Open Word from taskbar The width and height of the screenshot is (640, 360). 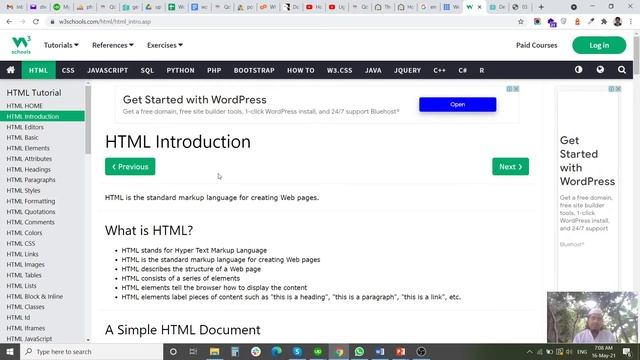click(x=380, y=351)
